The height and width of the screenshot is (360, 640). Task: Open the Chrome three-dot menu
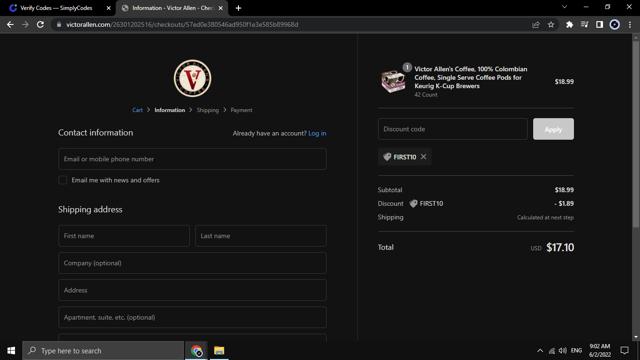point(630,24)
